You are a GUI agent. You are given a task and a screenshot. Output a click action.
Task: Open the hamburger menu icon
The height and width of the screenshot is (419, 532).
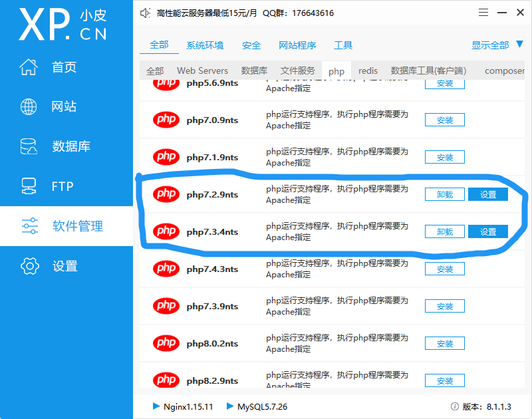click(x=483, y=12)
